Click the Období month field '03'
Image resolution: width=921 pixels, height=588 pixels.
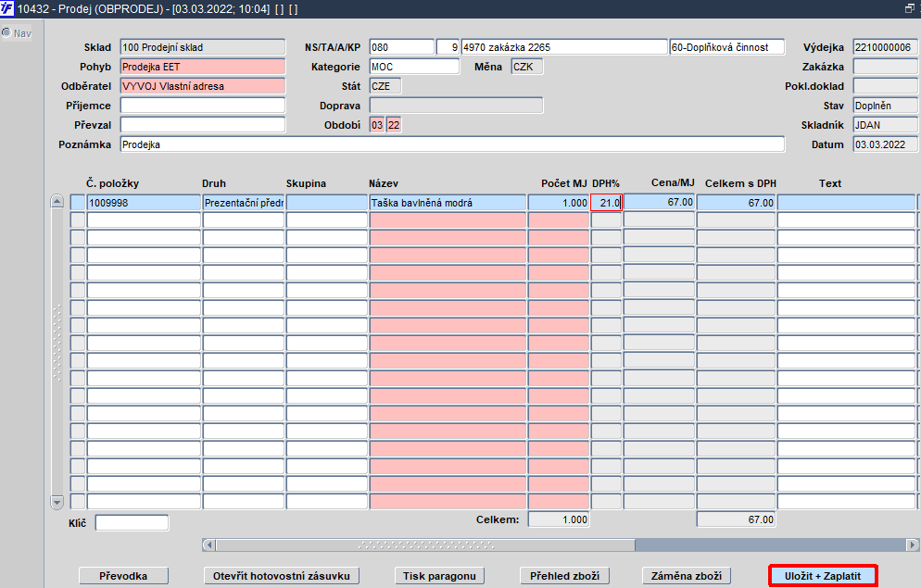point(377,124)
